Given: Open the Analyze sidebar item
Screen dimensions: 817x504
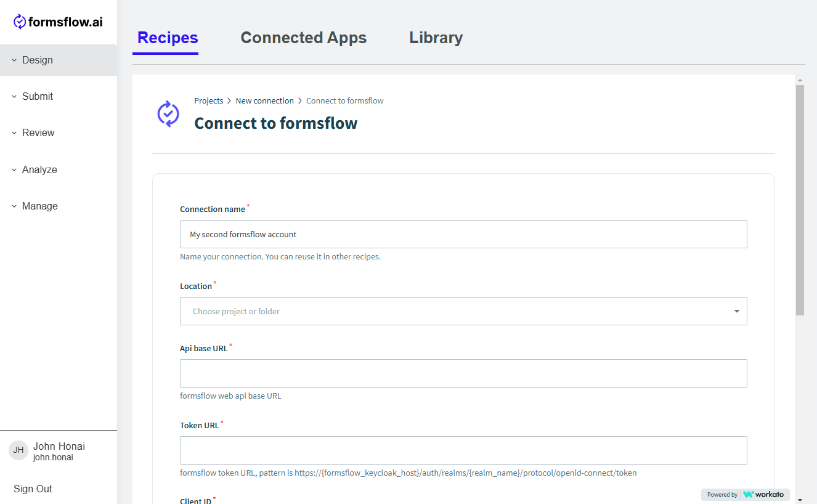Looking at the screenshot, I should coord(59,170).
